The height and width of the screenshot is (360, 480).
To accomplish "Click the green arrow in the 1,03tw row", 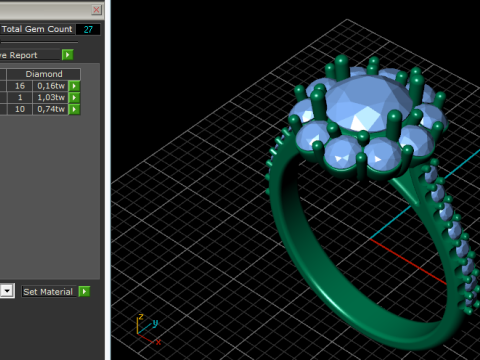I will (x=74, y=97).
